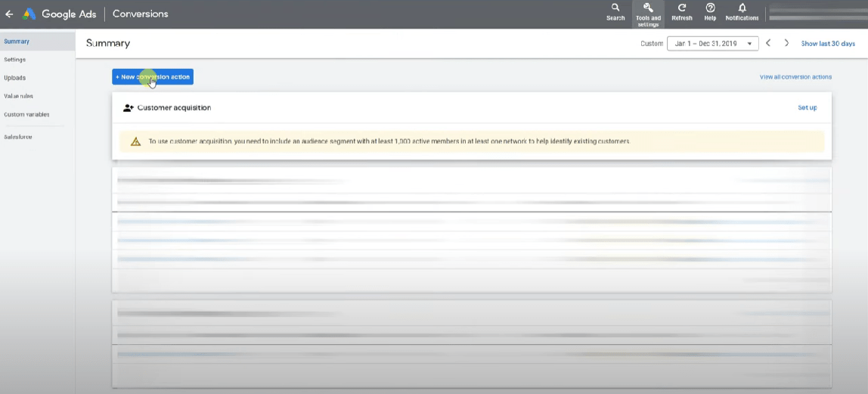Image resolution: width=868 pixels, height=394 pixels.
Task: Click the Google Ads logo
Action: coord(29,14)
